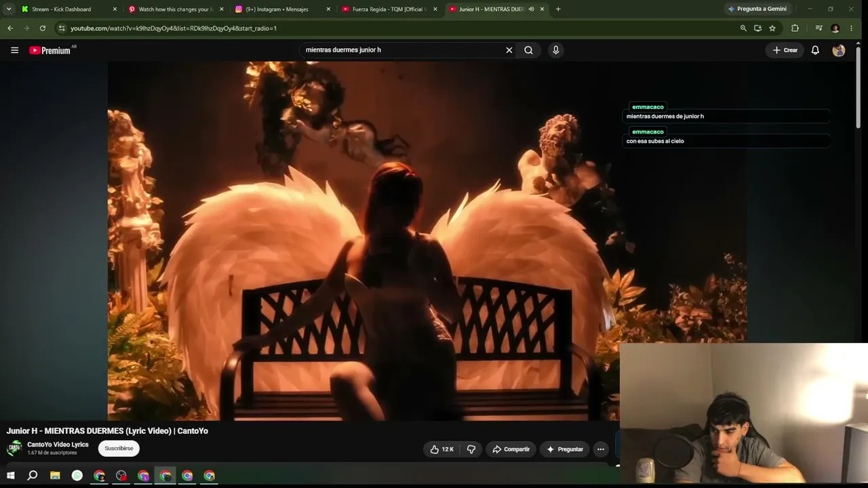
Task: Click chat message 'con esa subes al cielo'
Action: 655,142
